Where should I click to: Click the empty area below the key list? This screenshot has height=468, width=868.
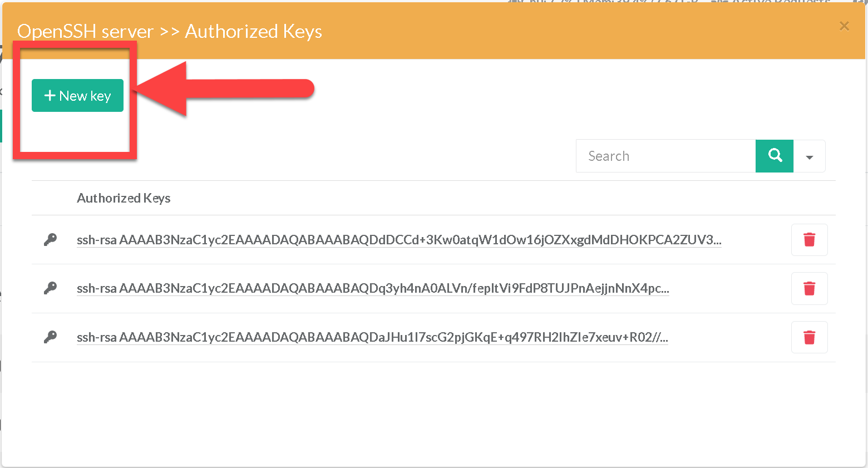(434, 412)
